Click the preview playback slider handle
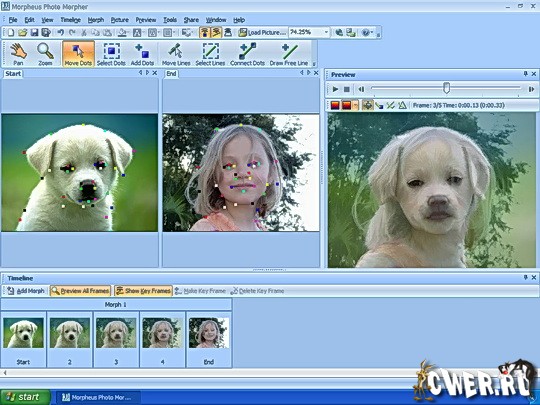 [x=446, y=88]
